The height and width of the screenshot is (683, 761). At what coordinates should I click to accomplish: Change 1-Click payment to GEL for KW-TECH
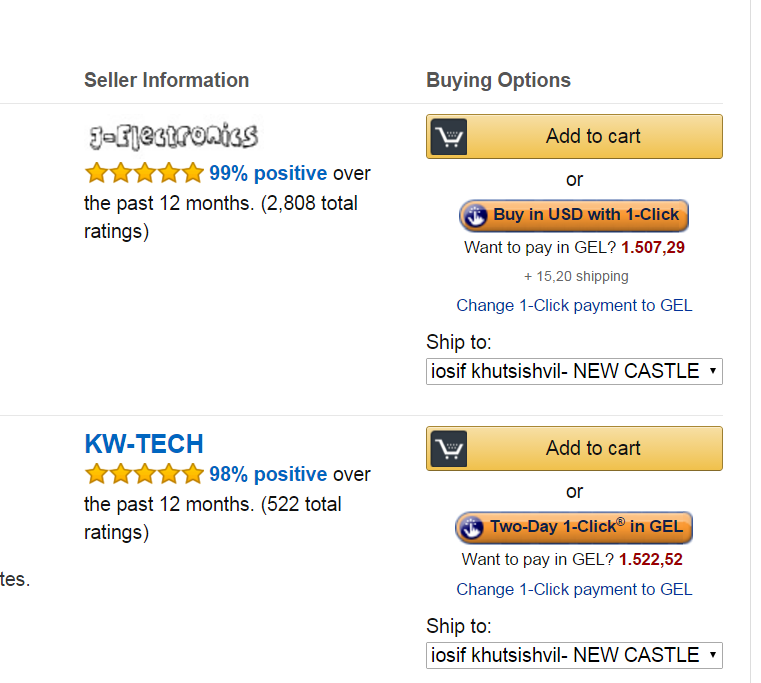click(574, 589)
